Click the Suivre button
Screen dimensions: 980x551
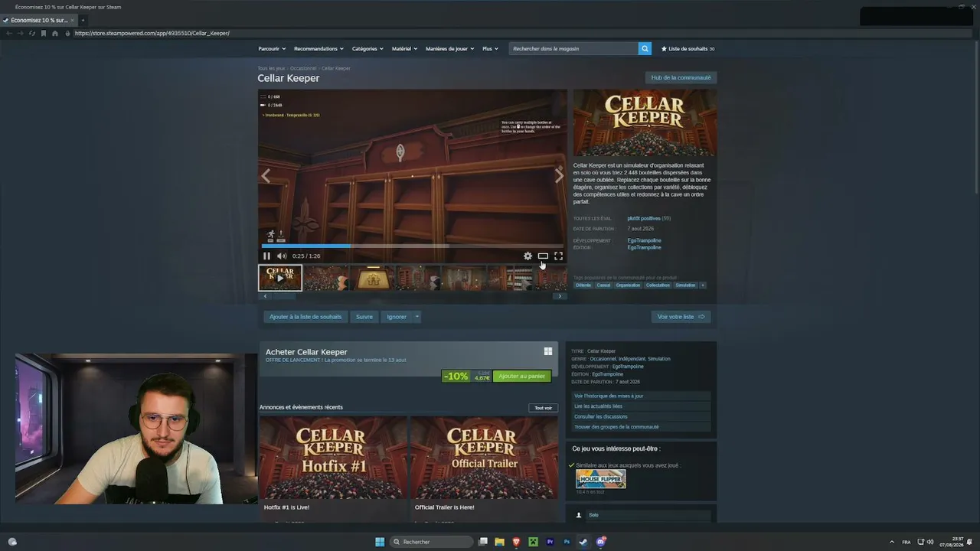(364, 317)
